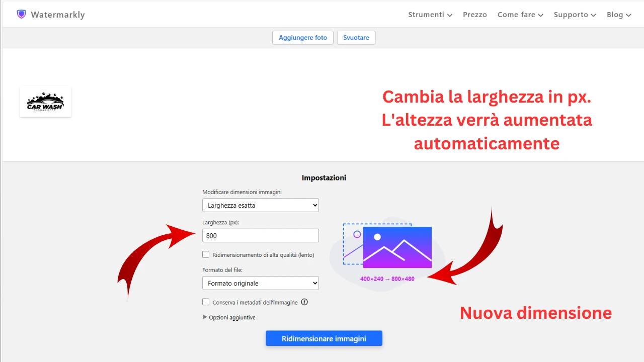The width and height of the screenshot is (644, 362).
Task: Click the Watermarkly shield logo icon
Action: click(x=21, y=14)
